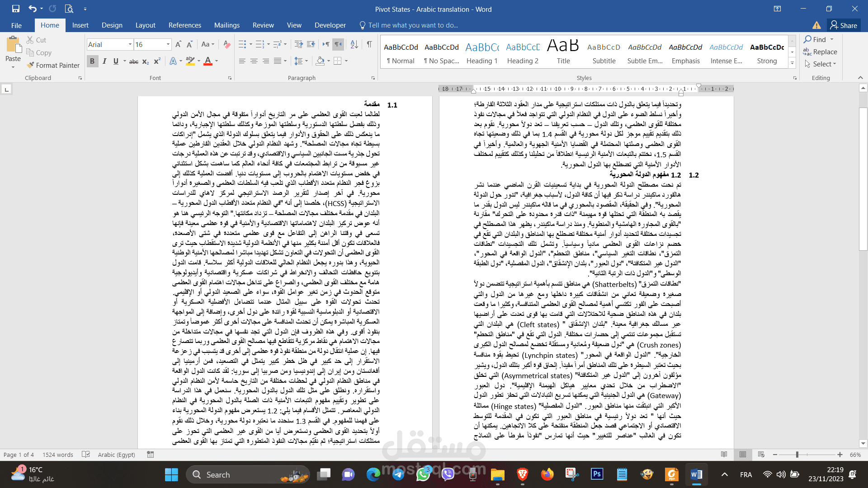868x488 pixels.
Task: Switch to the Insert tab
Action: (x=80, y=25)
